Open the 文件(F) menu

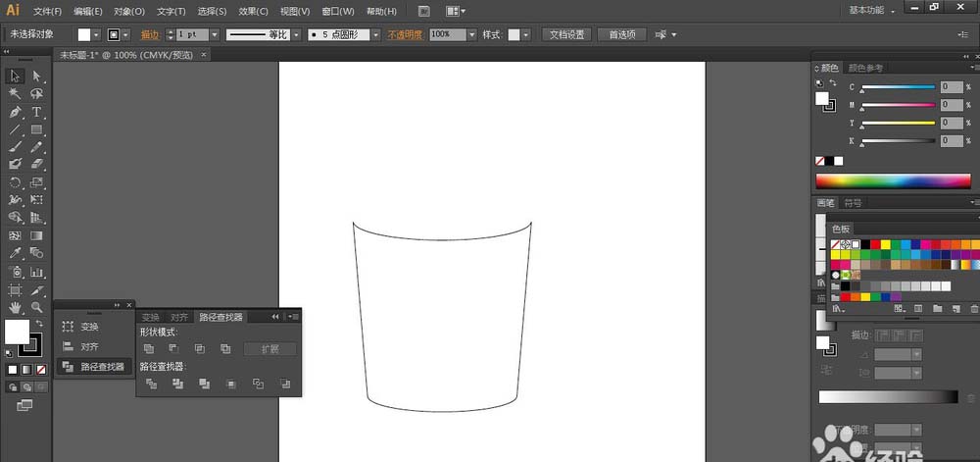(x=47, y=11)
